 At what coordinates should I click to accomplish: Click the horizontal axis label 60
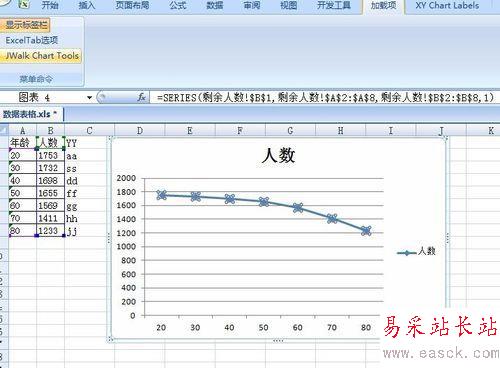(x=298, y=328)
